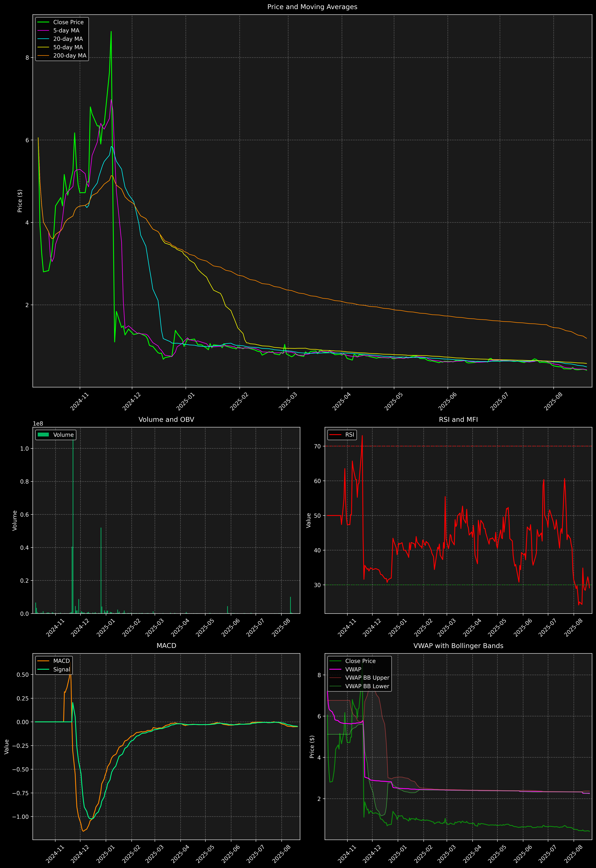The width and height of the screenshot is (596, 868).
Task: Click the VWAP with Bollinger Bands title
Action: tap(458, 646)
